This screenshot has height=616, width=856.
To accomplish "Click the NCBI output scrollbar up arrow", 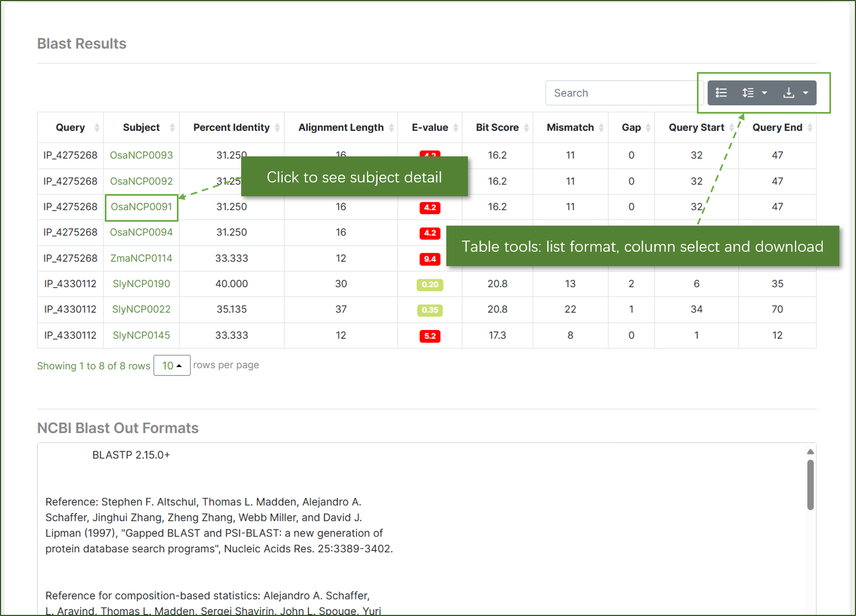I will [x=810, y=451].
